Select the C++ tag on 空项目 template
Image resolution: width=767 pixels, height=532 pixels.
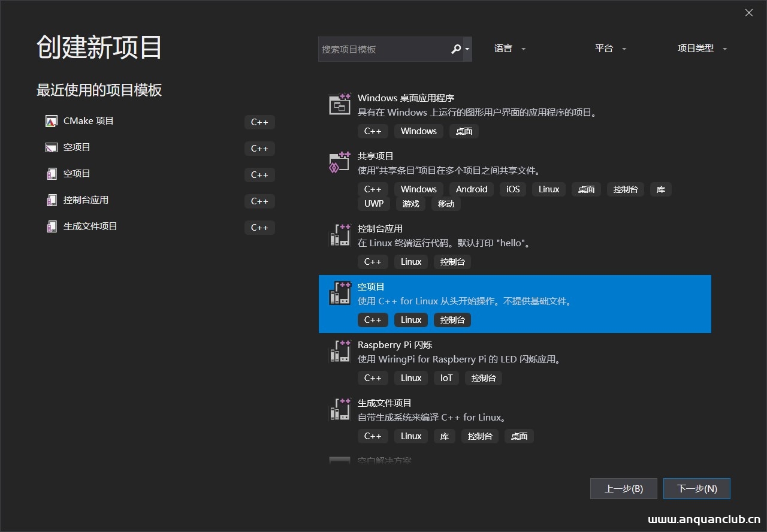coord(373,319)
